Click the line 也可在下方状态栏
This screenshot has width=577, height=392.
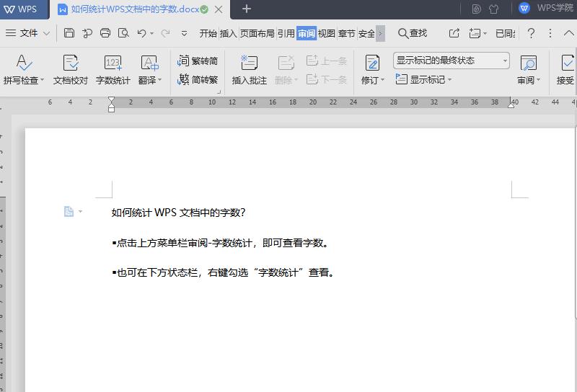[x=223, y=272]
